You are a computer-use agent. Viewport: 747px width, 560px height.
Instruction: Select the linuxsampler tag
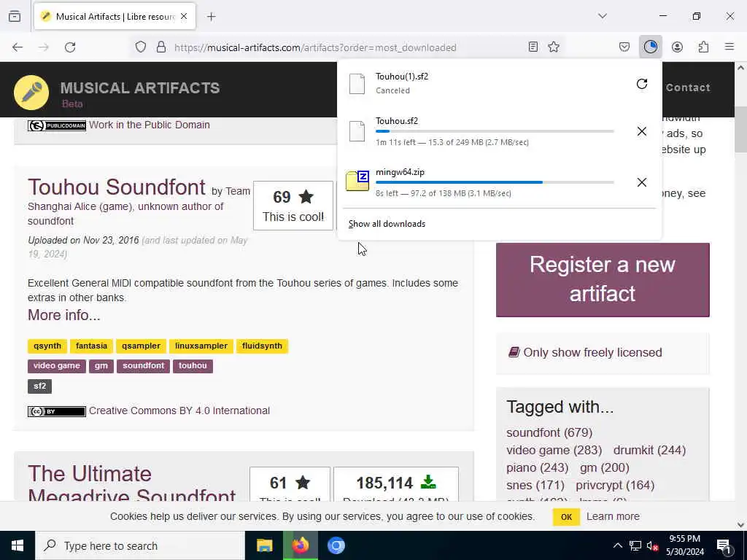[201, 346]
